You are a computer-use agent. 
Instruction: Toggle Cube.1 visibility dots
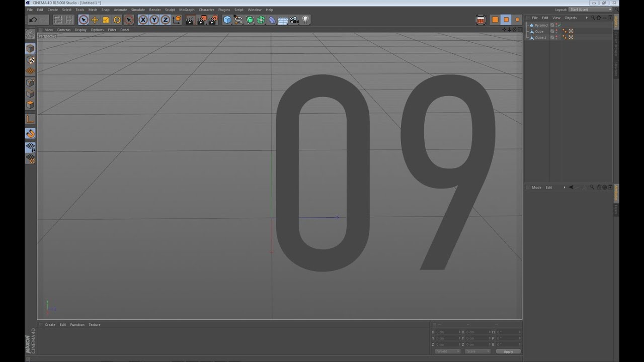coord(556,38)
